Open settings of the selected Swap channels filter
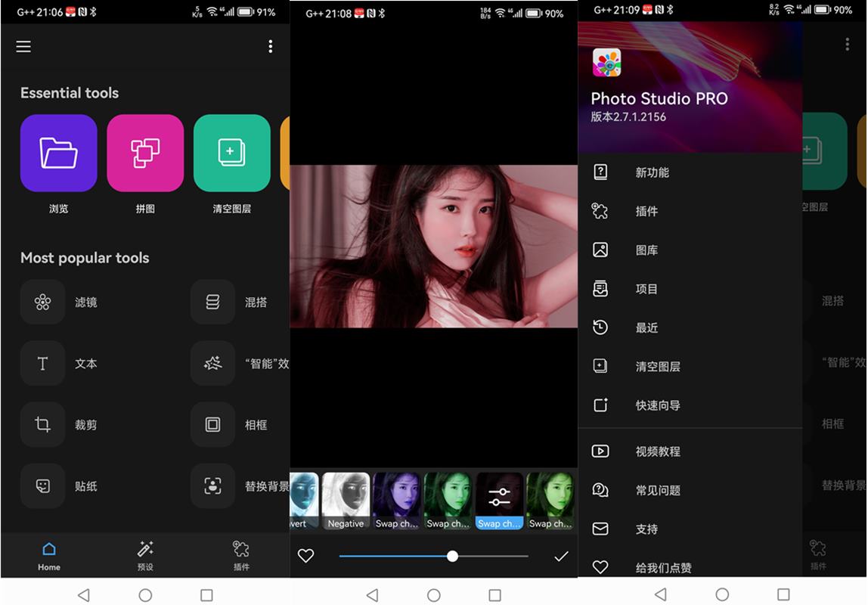The image size is (868, 605). click(x=499, y=497)
